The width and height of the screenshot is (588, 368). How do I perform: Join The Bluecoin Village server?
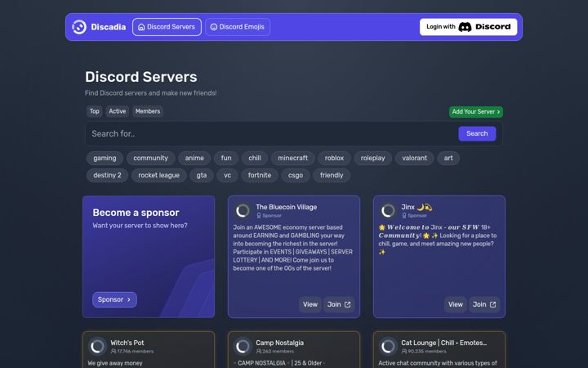[x=339, y=304]
